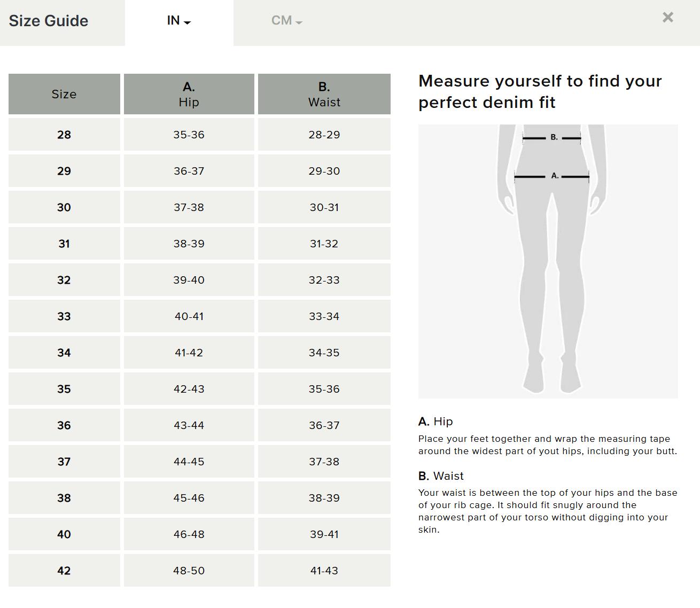700x608 pixels.
Task: Open the CM unit dropdown arrow
Action: [298, 22]
